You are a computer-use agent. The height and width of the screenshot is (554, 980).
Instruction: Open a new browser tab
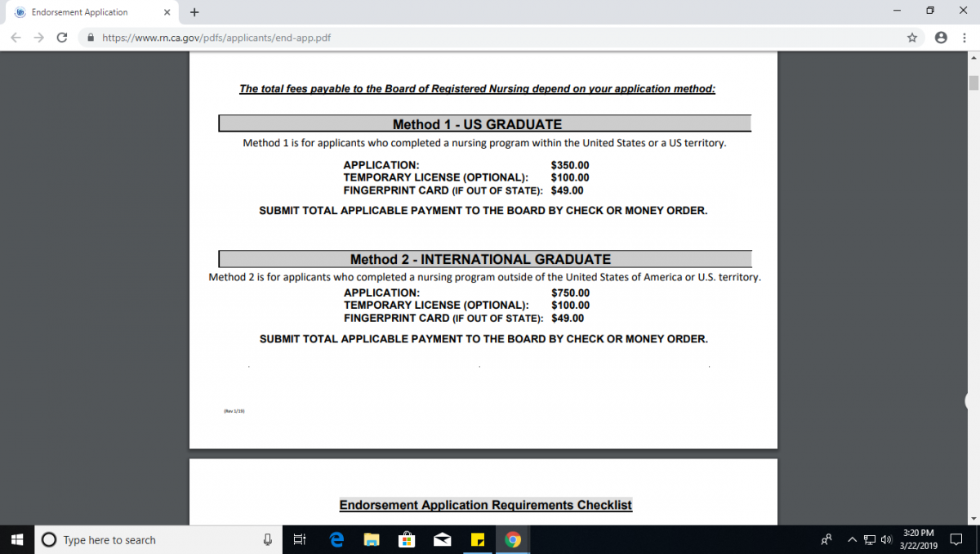194,12
